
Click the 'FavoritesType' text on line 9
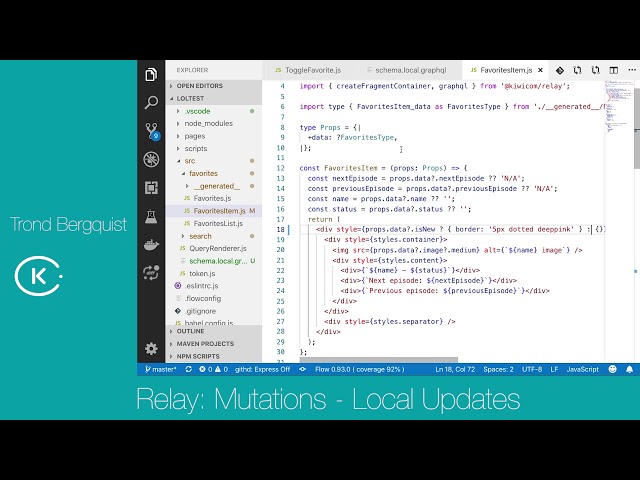(x=367, y=138)
